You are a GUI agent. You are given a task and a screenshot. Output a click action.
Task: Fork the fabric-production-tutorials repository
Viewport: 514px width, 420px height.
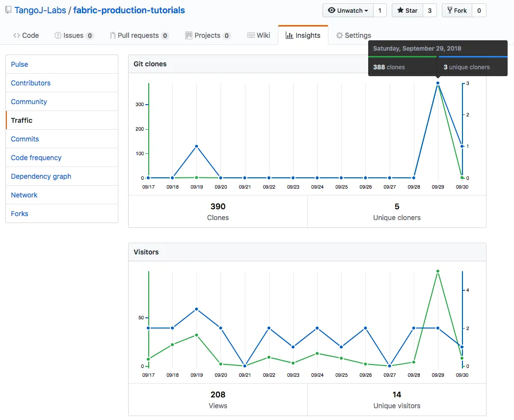457,10
